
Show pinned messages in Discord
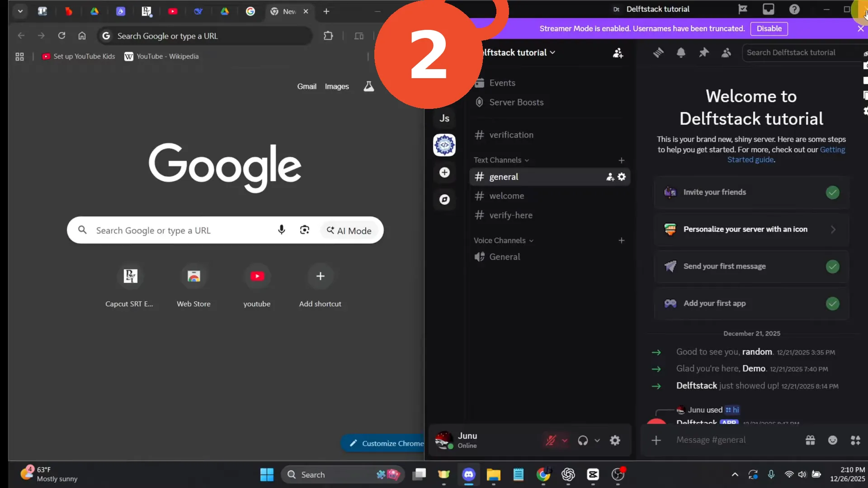tap(703, 53)
